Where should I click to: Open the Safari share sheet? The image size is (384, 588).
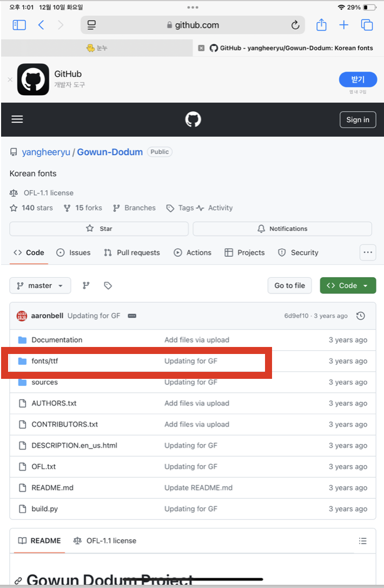pos(321,25)
